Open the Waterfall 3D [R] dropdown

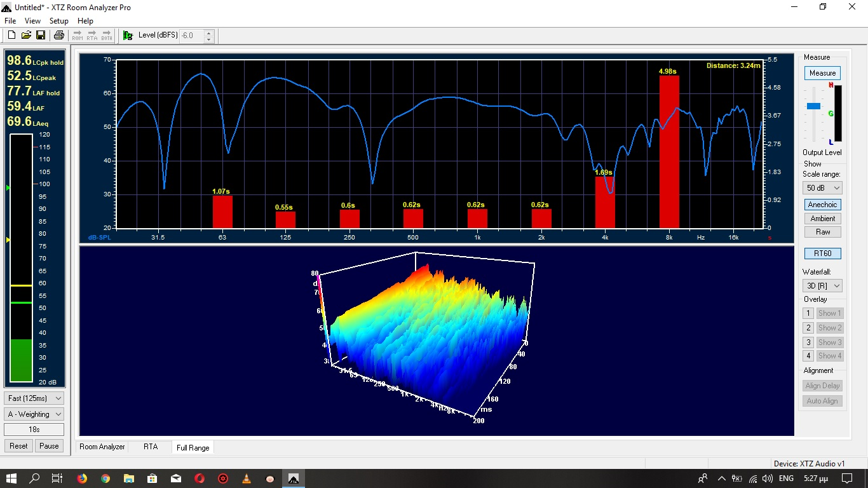[822, 286]
